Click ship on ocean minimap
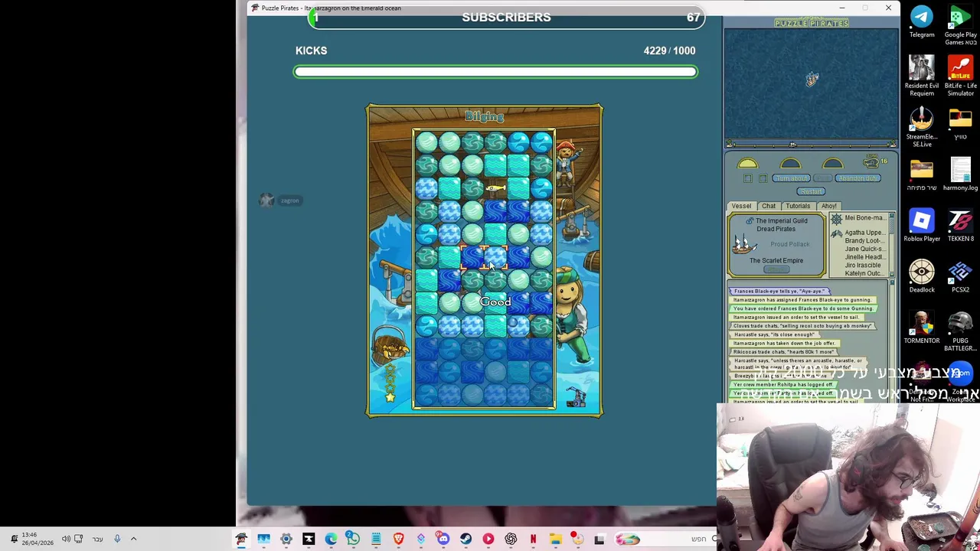This screenshot has height=551, width=980. click(x=812, y=79)
